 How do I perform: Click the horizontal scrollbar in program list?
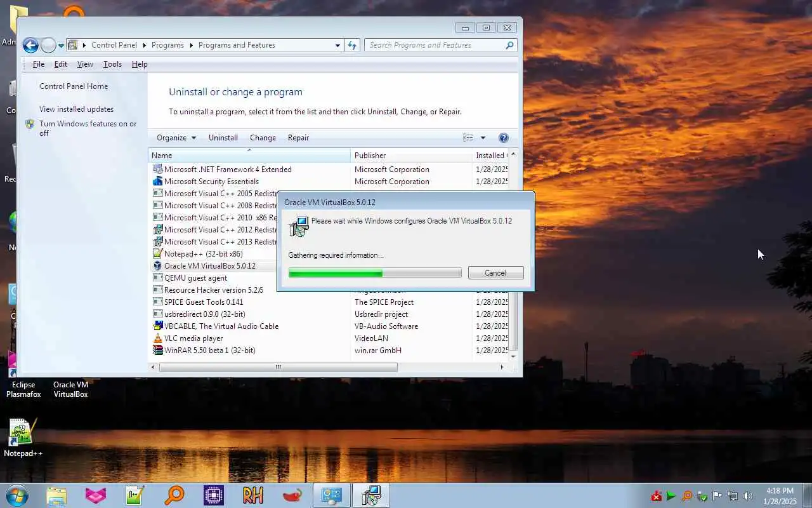coord(278,367)
